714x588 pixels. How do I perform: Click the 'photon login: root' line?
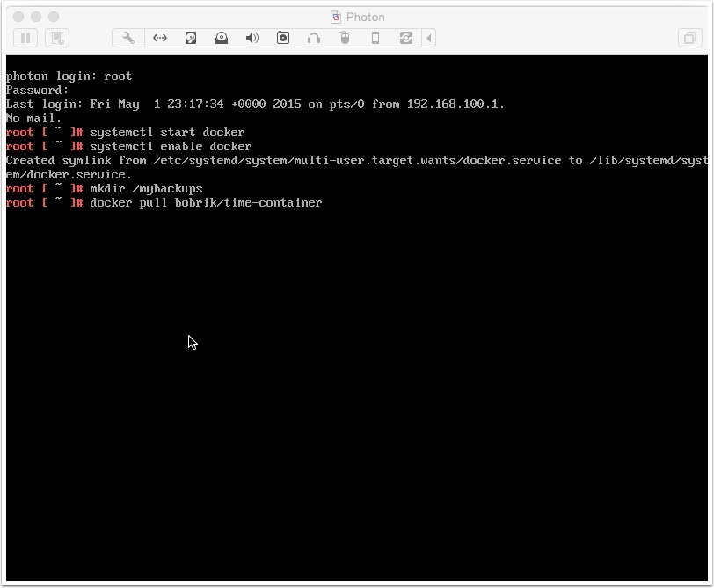(69, 76)
